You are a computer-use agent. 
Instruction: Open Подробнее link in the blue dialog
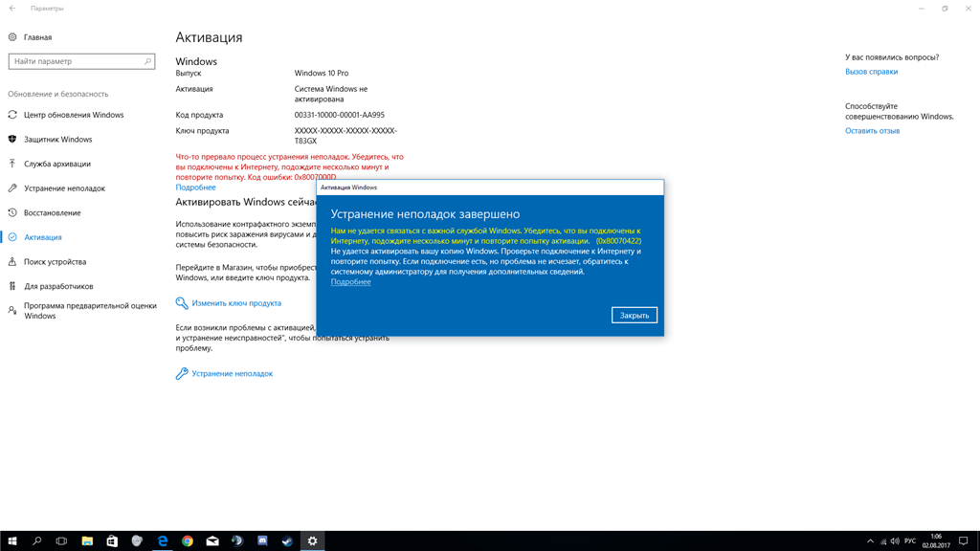(350, 282)
